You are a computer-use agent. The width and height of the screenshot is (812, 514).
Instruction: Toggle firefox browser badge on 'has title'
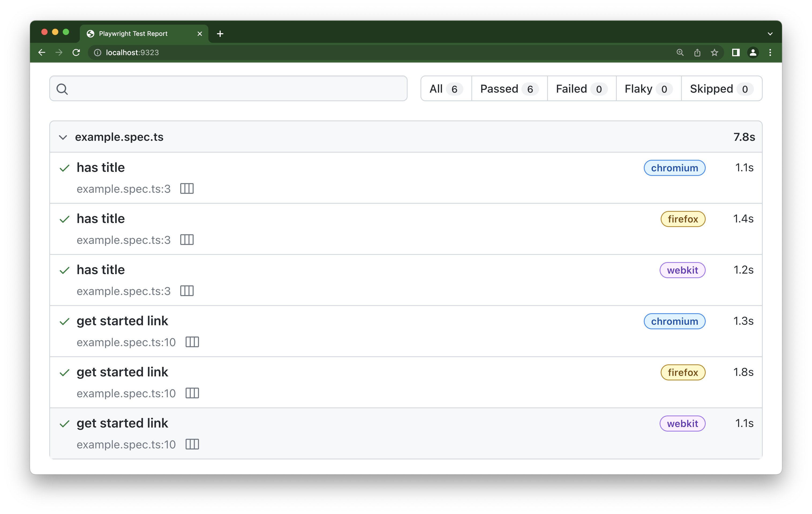tap(682, 219)
